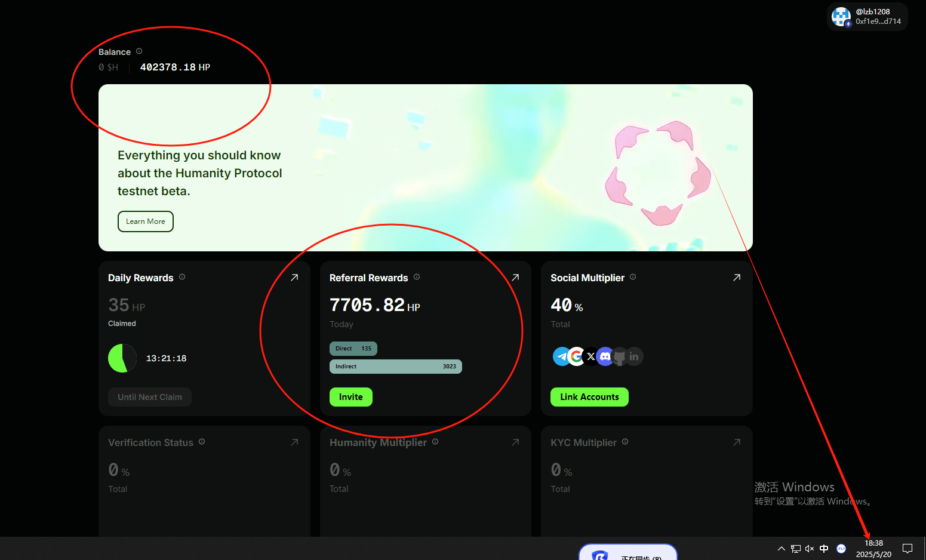Click info icon next to Humanity Multiplier

[x=435, y=442]
